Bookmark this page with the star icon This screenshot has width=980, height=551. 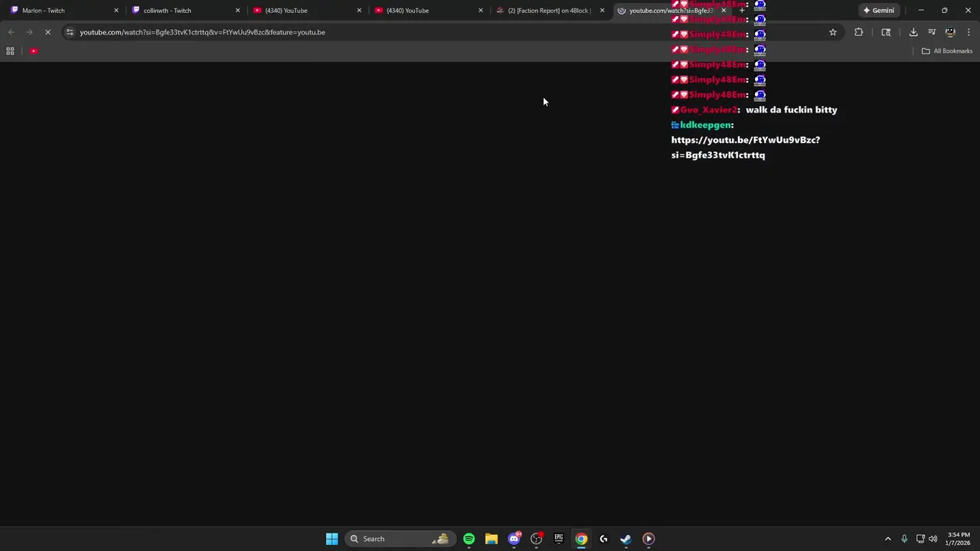[833, 32]
